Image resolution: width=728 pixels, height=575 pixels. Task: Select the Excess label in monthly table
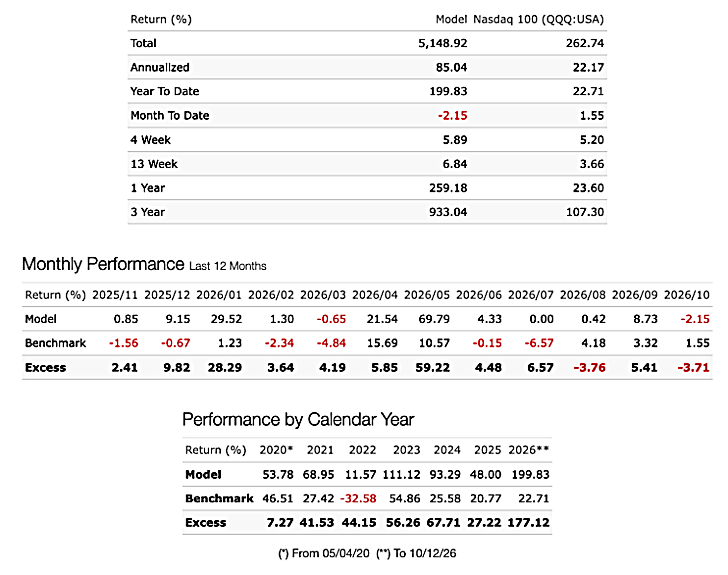click(x=45, y=367)
